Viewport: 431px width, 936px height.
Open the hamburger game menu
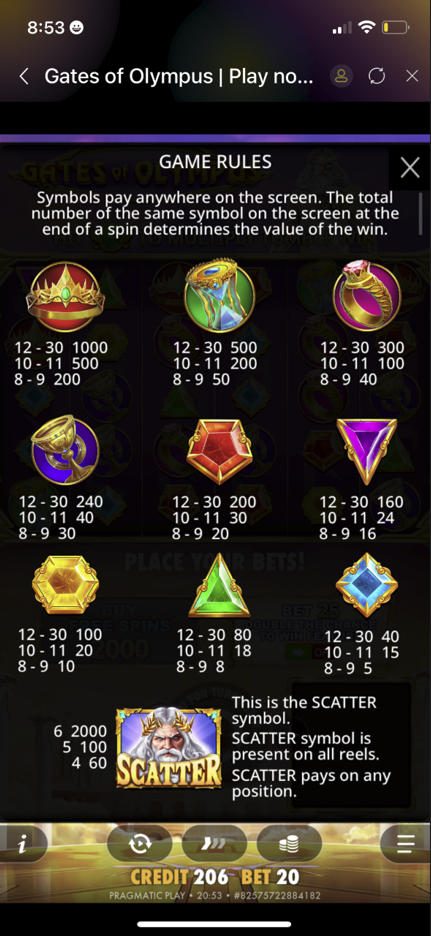pos(406,844)
